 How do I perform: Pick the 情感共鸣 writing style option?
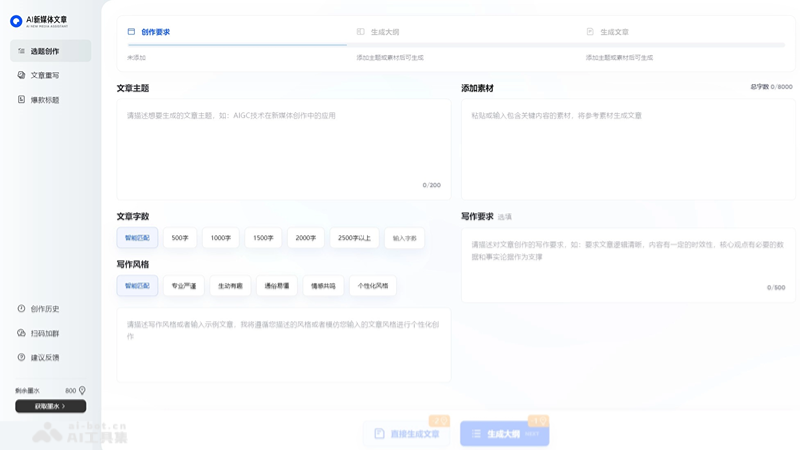pyautogui.click(x=327, y=286)
